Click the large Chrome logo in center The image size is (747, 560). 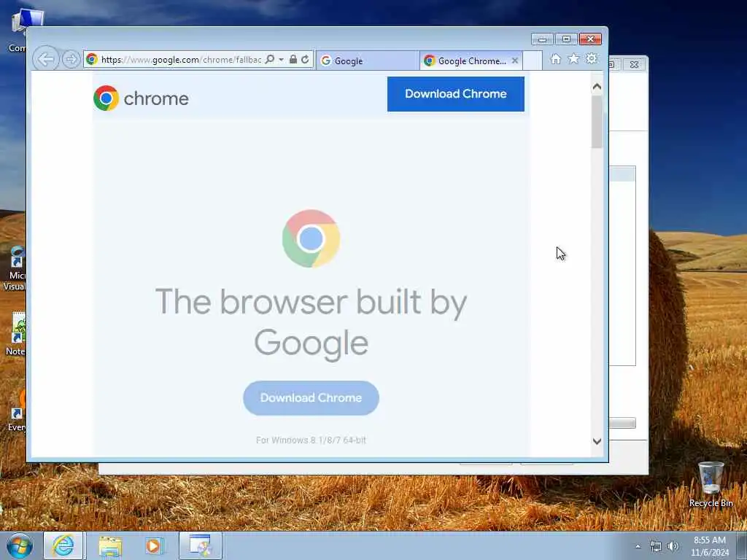point(311,238)
